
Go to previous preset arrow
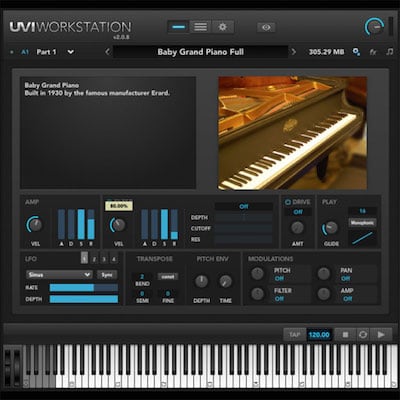pyautogui.click(x=107, y=52)
